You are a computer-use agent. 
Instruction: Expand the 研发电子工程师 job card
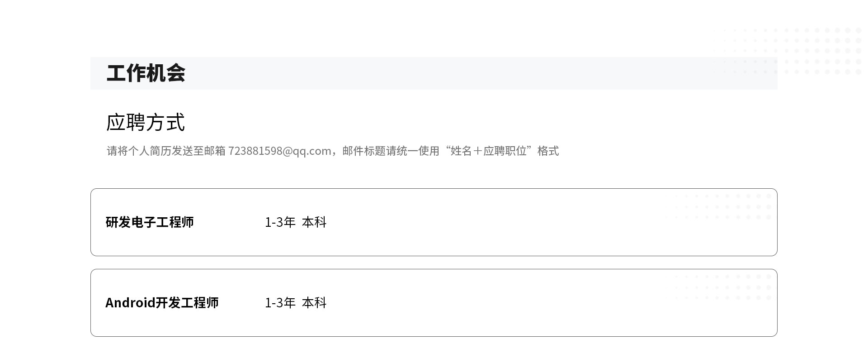tap(434, 222)
